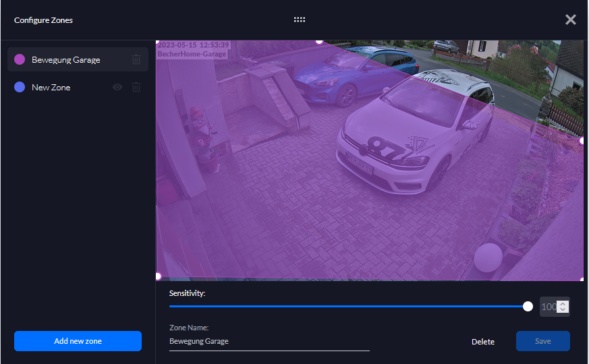Image resolution: width=589 pixels, height=364 pixels.
Task: Focus the Zone Name text field
Action: (x=269, y=342)
